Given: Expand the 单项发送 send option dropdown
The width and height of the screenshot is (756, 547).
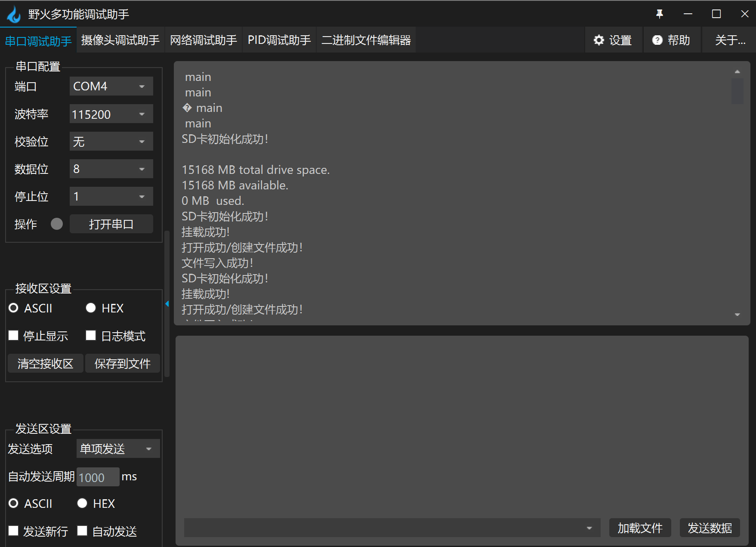Looking at the screenshot, I should pyautogui.click(x=117, y=448).
